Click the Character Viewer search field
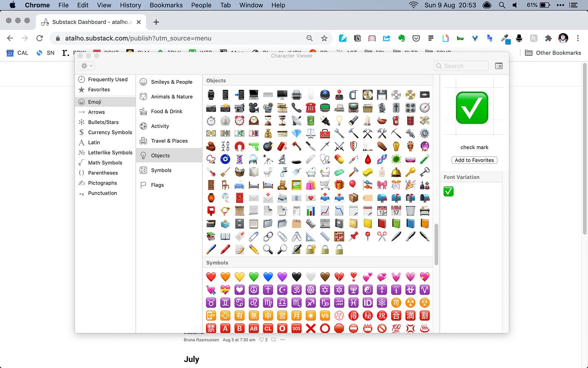This screenshot has width=588, height=368. [x=461, y=66]
